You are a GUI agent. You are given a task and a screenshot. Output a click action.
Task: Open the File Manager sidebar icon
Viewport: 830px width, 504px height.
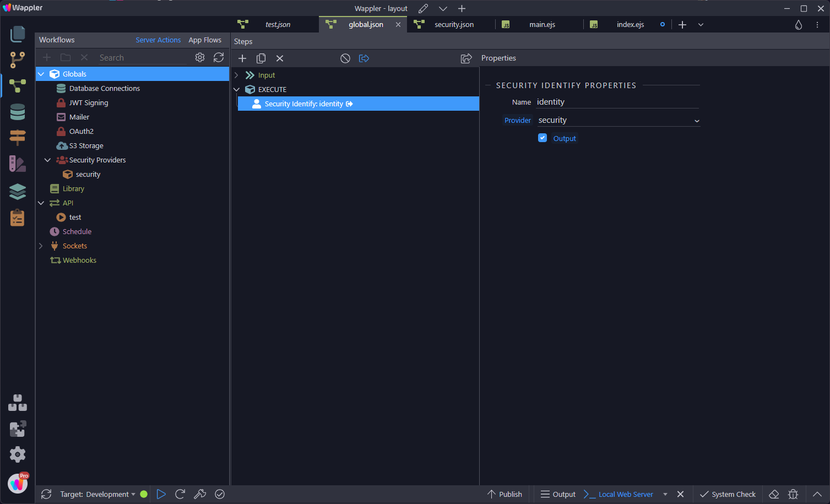click(x=18, y=34)
